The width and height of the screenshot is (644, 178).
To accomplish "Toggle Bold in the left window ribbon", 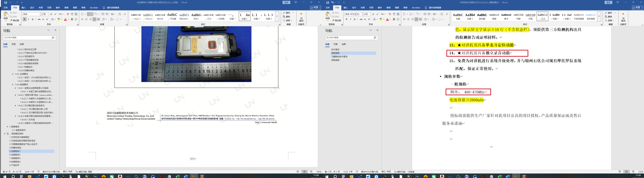I will (x=24, y=19).
